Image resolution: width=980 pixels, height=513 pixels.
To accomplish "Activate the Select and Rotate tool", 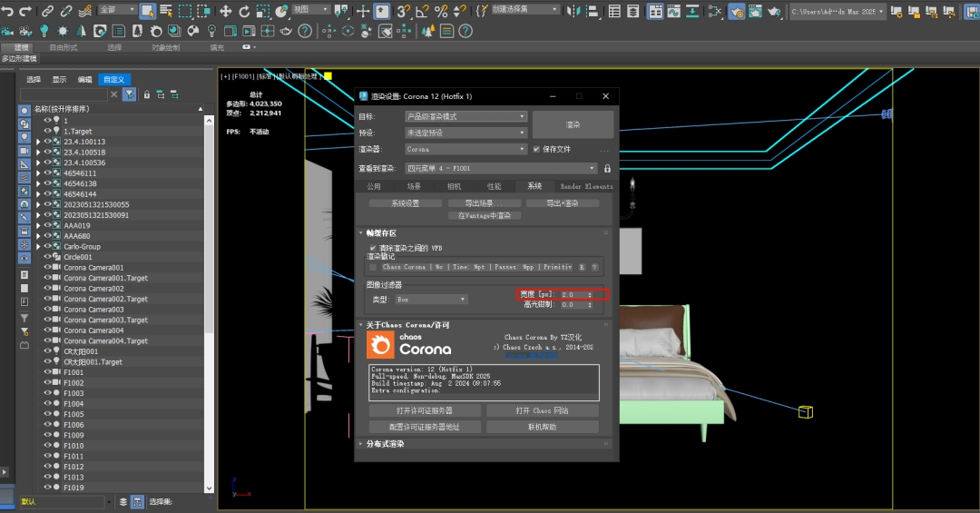I will (x=244, y=11).
